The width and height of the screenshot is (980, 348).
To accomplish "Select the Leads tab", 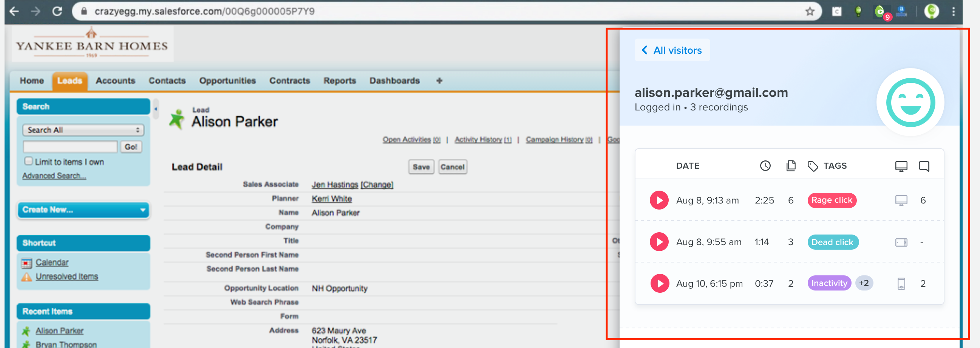I will coord(70,81).
